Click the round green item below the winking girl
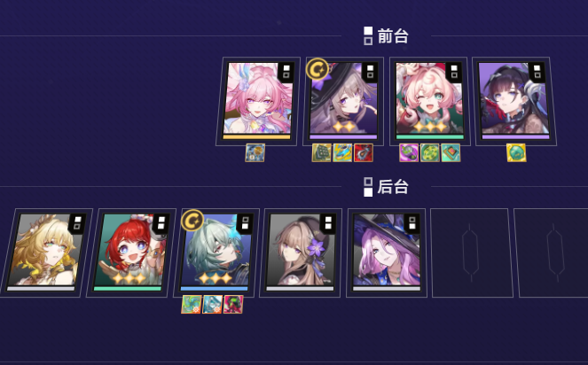The width and height of the screenshot is (588, 365). tap(430, 153)
